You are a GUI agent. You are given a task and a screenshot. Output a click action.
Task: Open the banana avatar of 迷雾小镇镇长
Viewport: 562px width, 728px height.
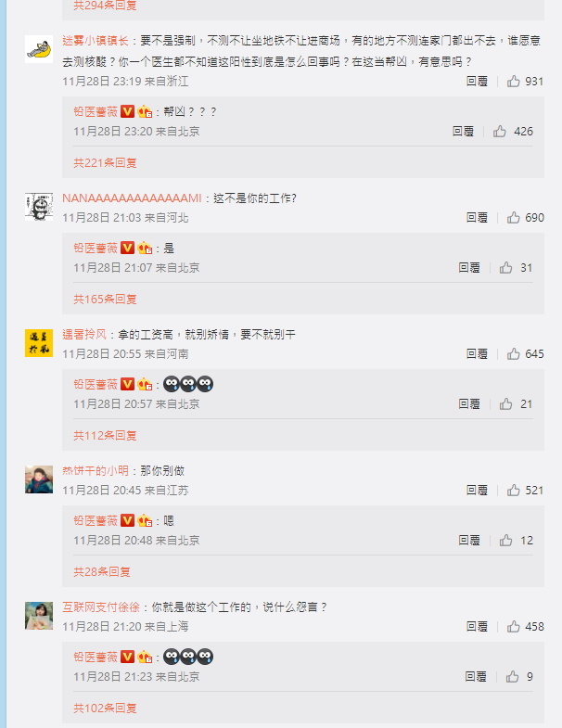click(x=39, y=49)
